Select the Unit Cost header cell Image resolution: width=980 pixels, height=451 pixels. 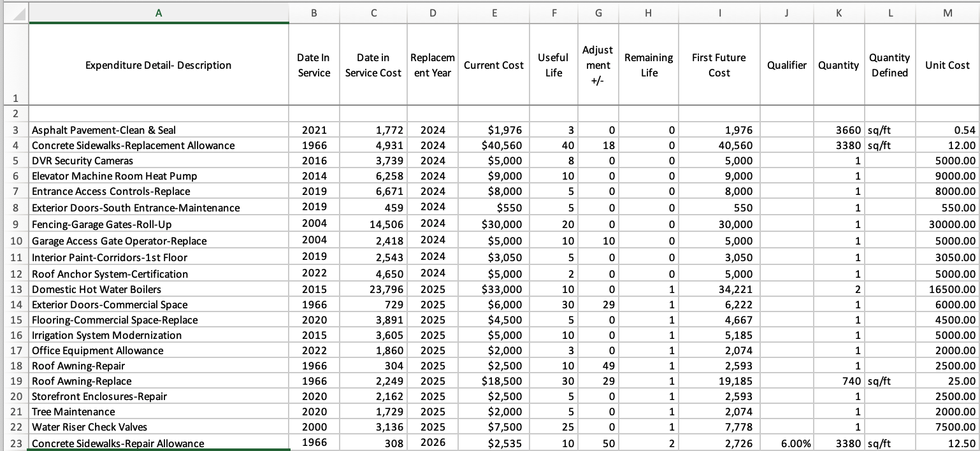coord(947,65)
